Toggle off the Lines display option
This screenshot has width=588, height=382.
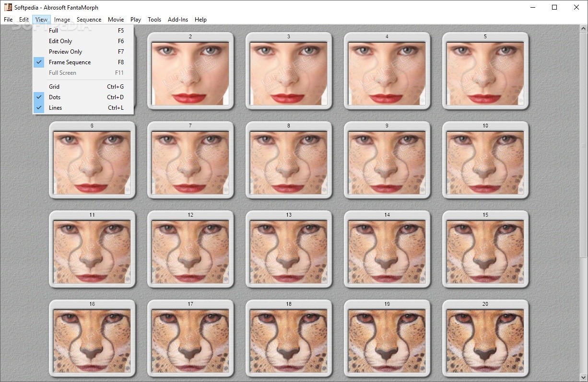(83, 108)
